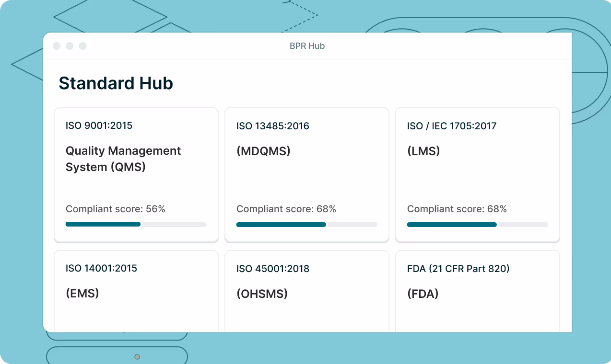Click the (LMS) card title

click(x=423, y=151)
